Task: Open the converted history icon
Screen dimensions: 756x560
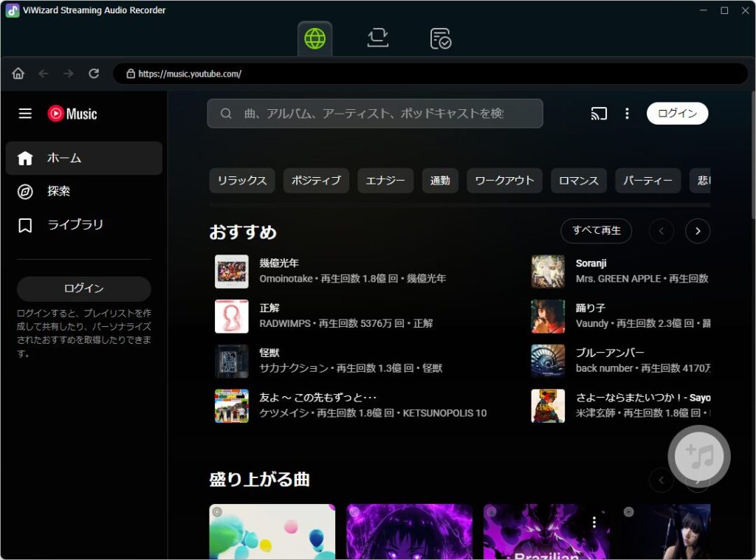Action: 441,38
